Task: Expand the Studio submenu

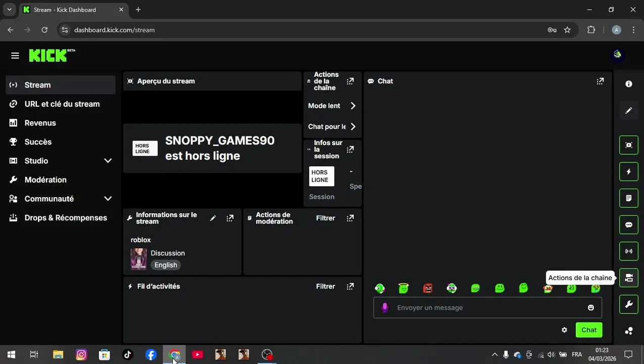Action: (108, 161)
